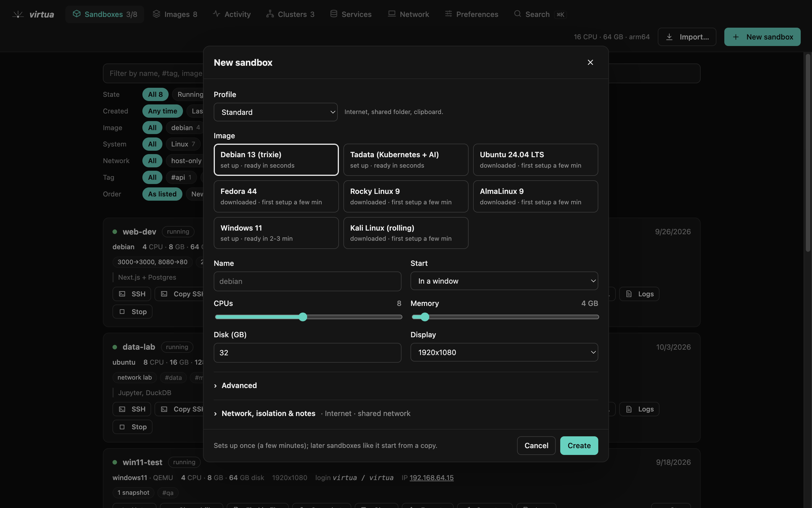Open the Images tab

click(175, 14)
